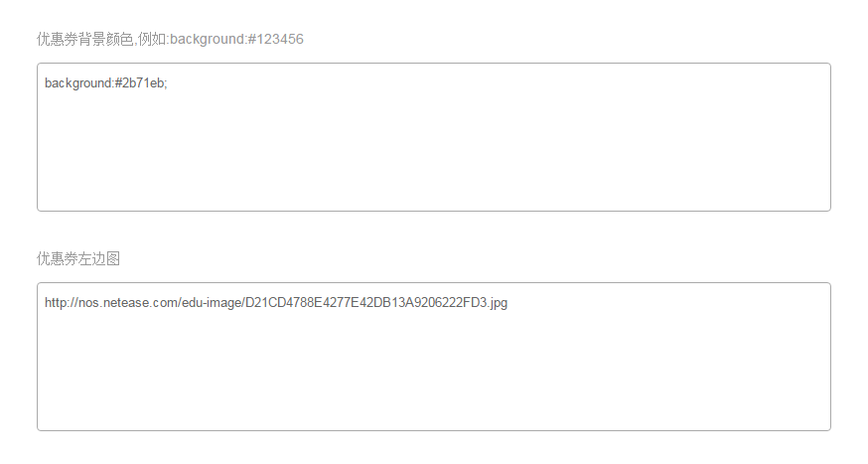Image resolution: width=868 pixels, height=464 pixels.
Task: Click "优惠券" in the left image label
Action: pos(58,259)
